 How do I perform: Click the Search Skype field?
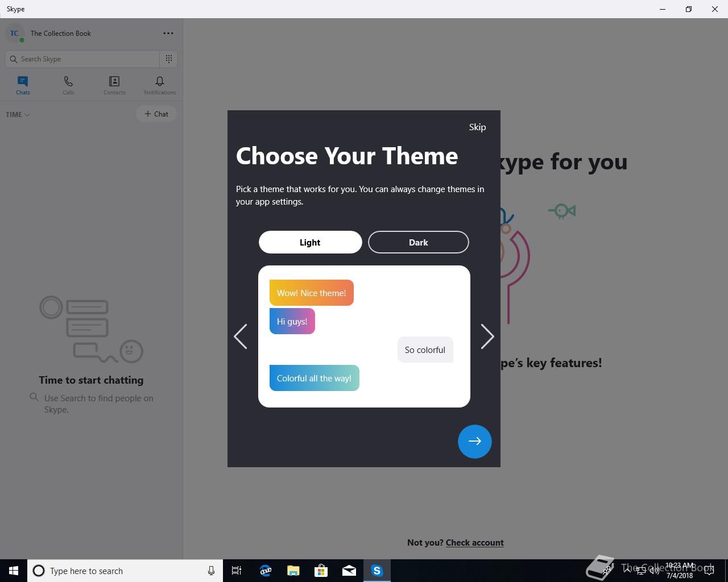point(82,59)
